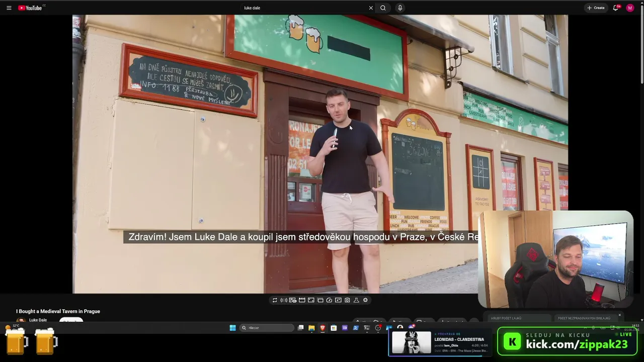Click the now-playing album art thumbnail
The height and width of the screenshot is (362, 644).
[412, 343]
